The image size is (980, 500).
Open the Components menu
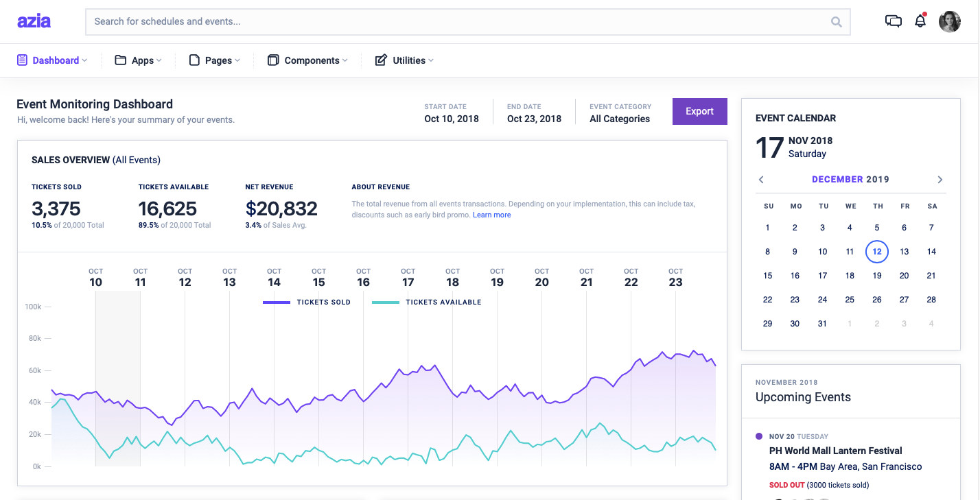(x=307, y=60)
